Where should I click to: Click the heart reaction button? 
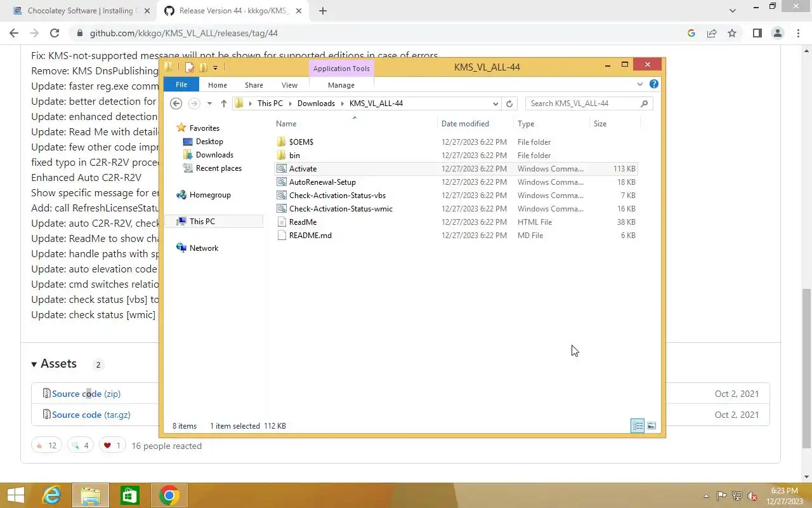pyautogui.click(x=112, y=446)
